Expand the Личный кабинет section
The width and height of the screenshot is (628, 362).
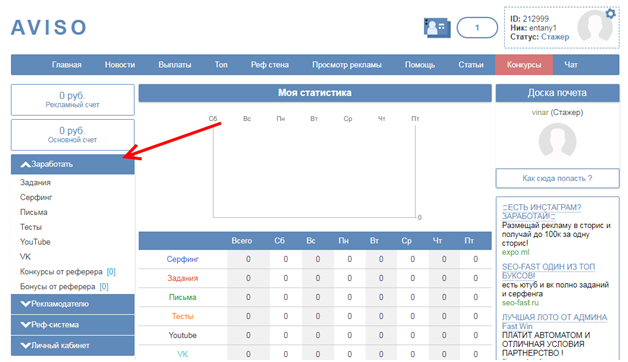(72, 346)
